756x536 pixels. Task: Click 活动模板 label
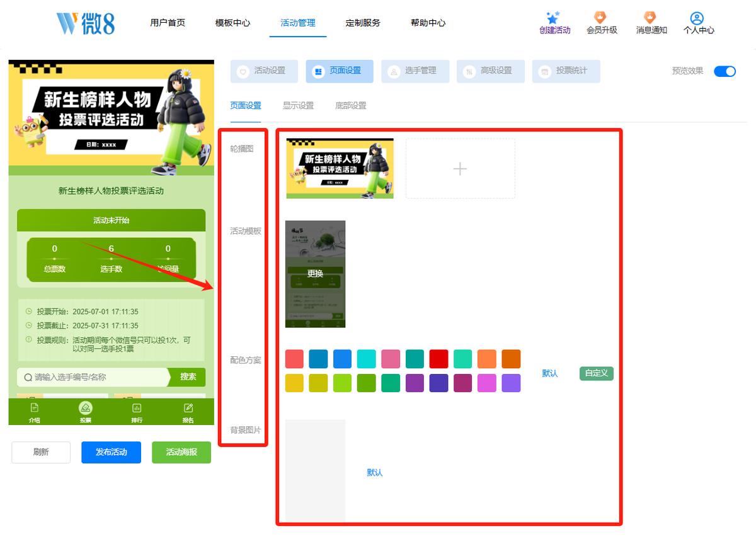pos(246,231)
